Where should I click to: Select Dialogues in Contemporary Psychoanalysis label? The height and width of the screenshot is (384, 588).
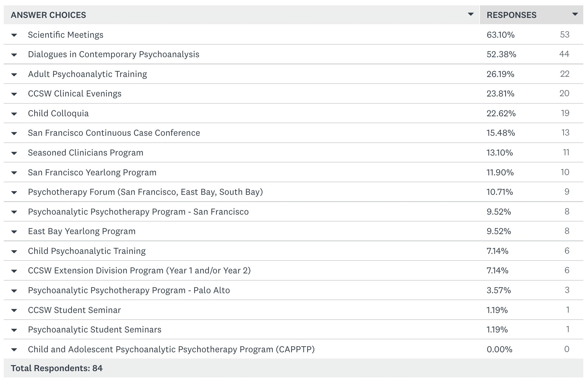[x=114, y=54]
